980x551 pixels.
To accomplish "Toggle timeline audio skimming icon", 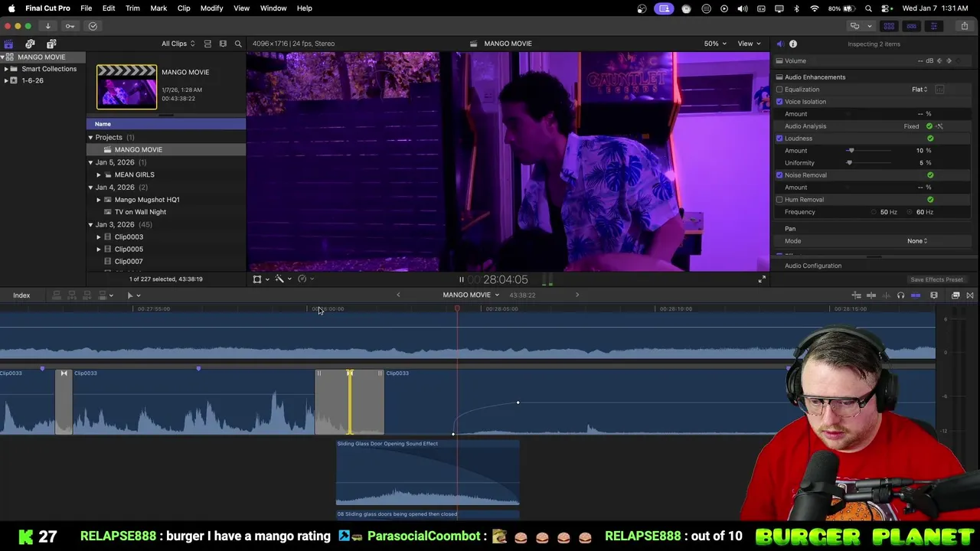I will click(886, 295).
